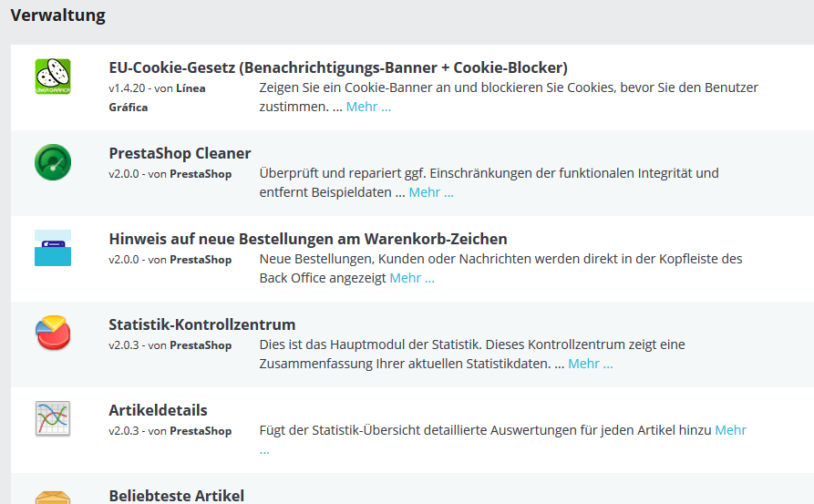814x504 pixels.
Task: Click the Fügt der Statistik-Übersicht description
Action: 485,430
